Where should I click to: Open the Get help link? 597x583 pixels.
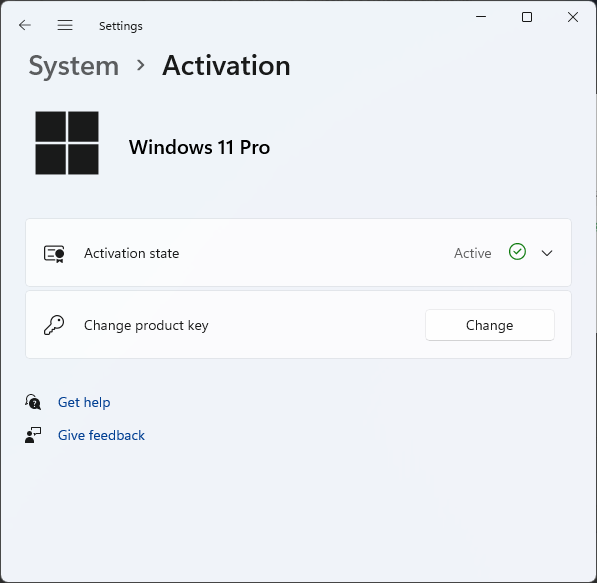click(x=84, y=402)
